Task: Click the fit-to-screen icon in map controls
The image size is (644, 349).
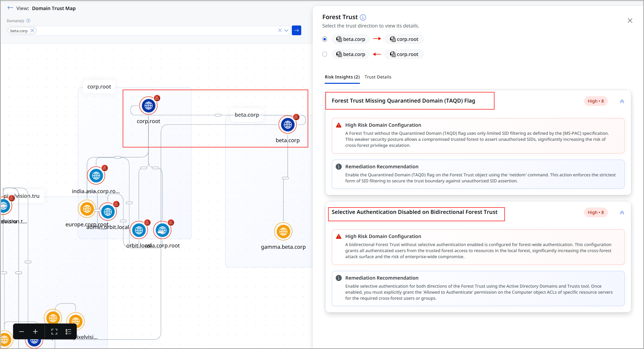Action: tap(54, 332)
